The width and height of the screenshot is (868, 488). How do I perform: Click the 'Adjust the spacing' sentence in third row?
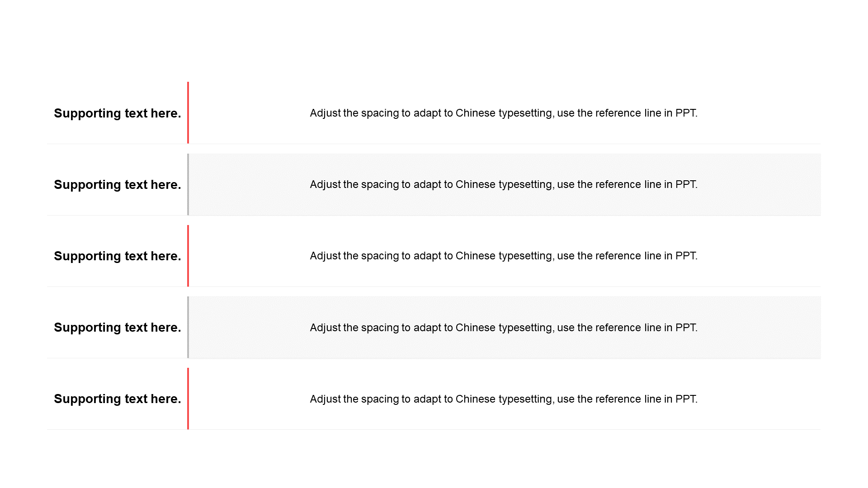tap(504, 256)
